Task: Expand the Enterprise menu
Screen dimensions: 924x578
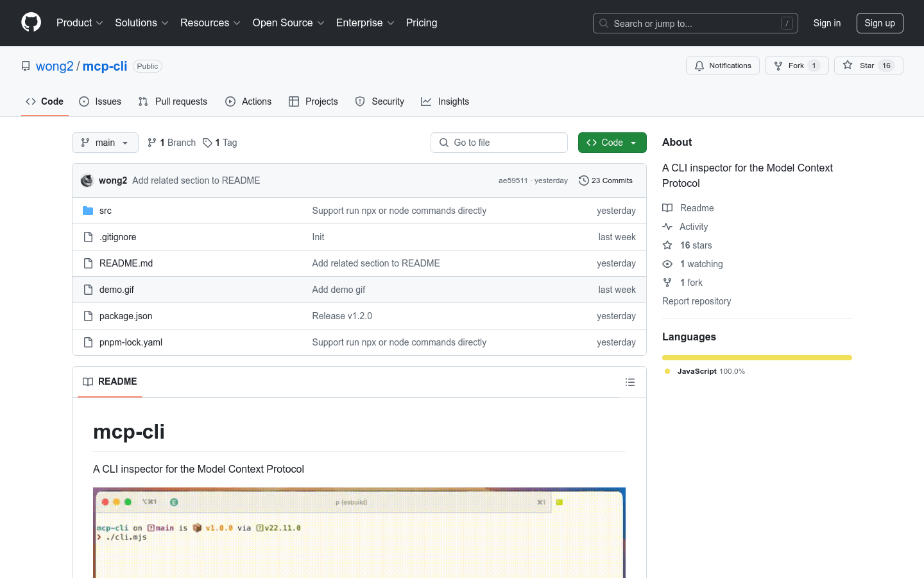Action: [365, 22]
